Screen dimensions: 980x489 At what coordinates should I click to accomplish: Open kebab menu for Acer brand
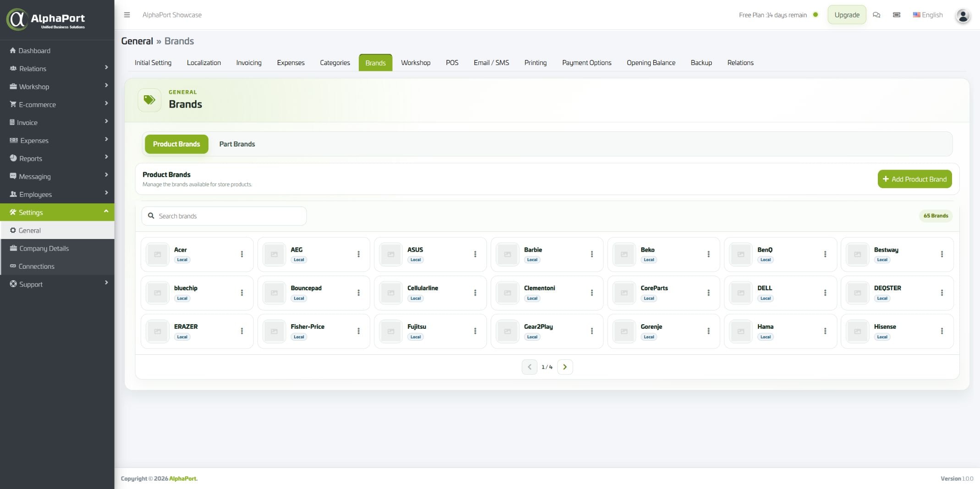tap(242, 254)
